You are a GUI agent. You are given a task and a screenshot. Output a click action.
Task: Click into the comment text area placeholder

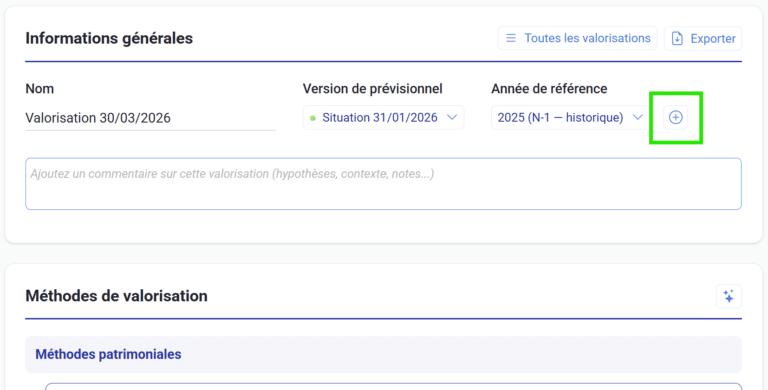[383, 184]
